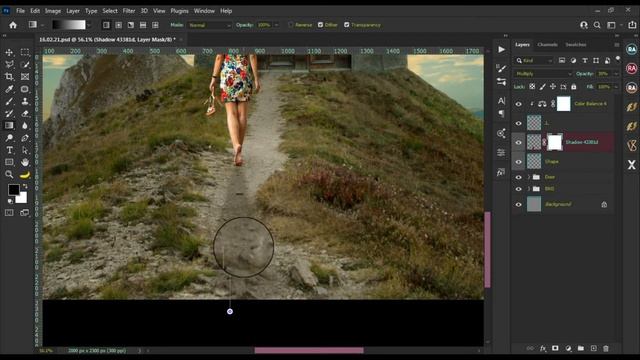640x360 pixels.
Task: Hide the Shadow layer
Action: tap(518, 142)
